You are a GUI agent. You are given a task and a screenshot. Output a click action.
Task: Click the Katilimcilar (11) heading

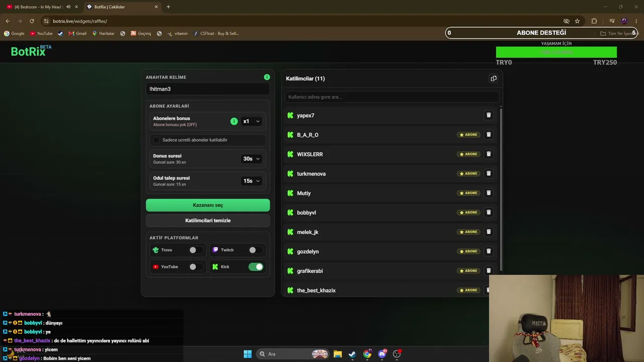305,78
